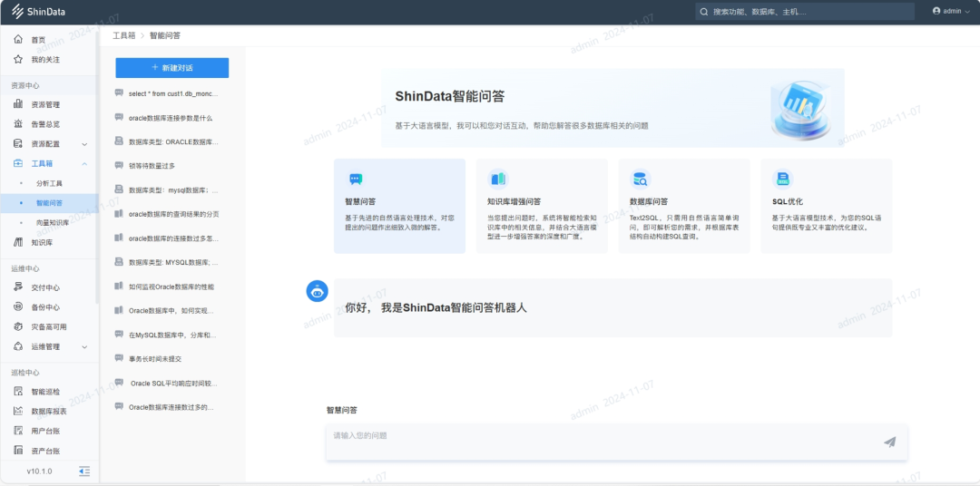Open the 'Oracle数据库连接数过多的' conversation
Screen dimensions: 980x486
point(171,407)
